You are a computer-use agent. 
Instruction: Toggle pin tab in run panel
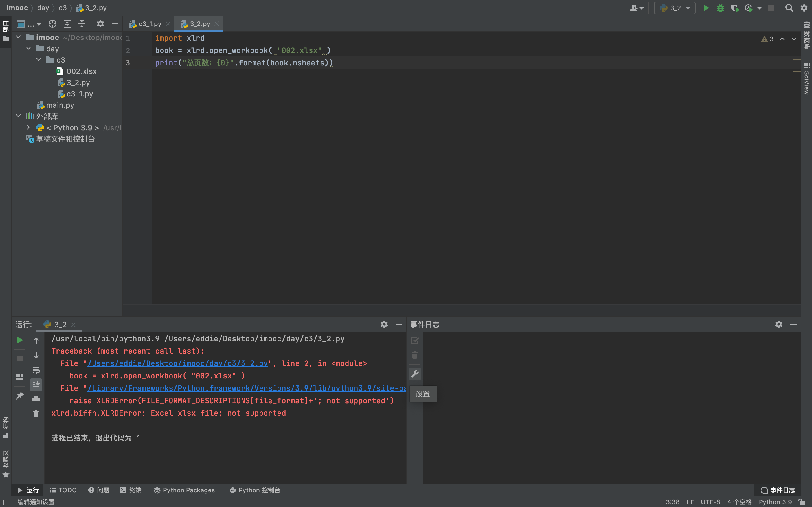coord(20,396)
